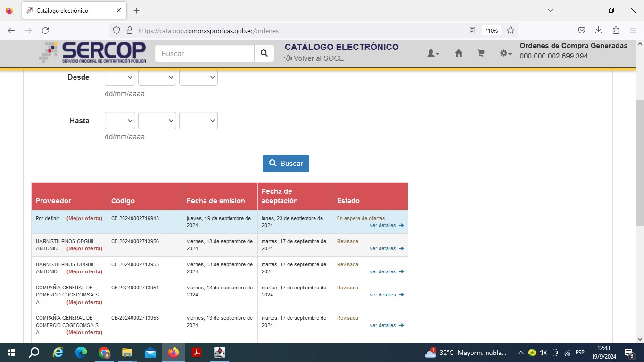
Task: Go to home via house icon
Action: [x=458, y=54]
